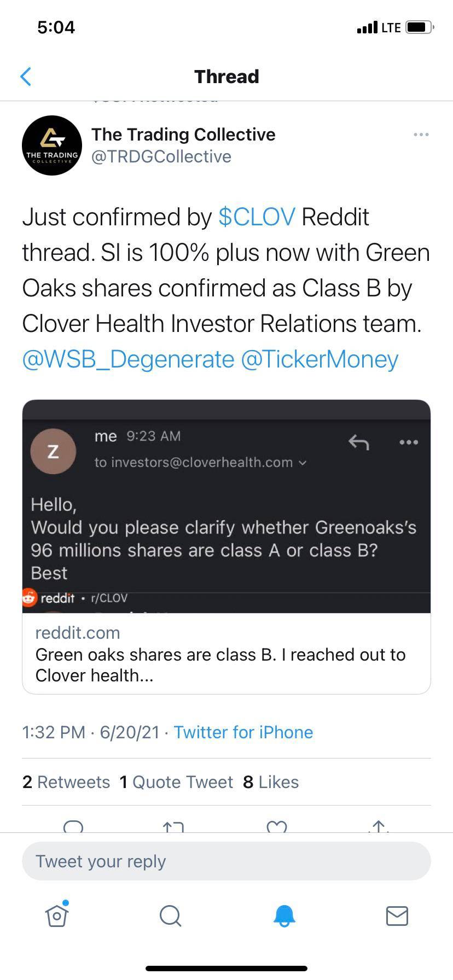This screenshot has height=980, width=453.
Task: Tap the reply speech bubble icon
Action: pos(73,826)
